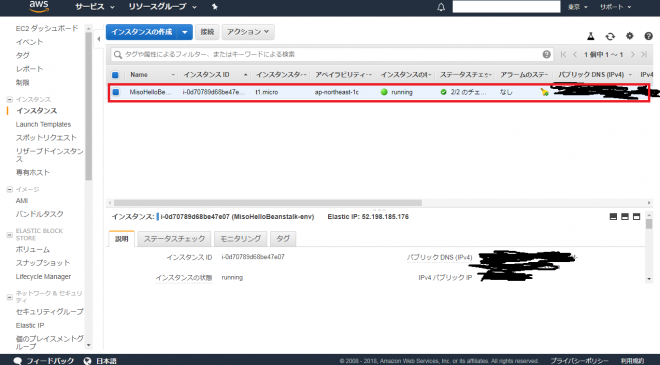Switch to the モニタリング tab
The image size is (660, 365).
point(240,239)
